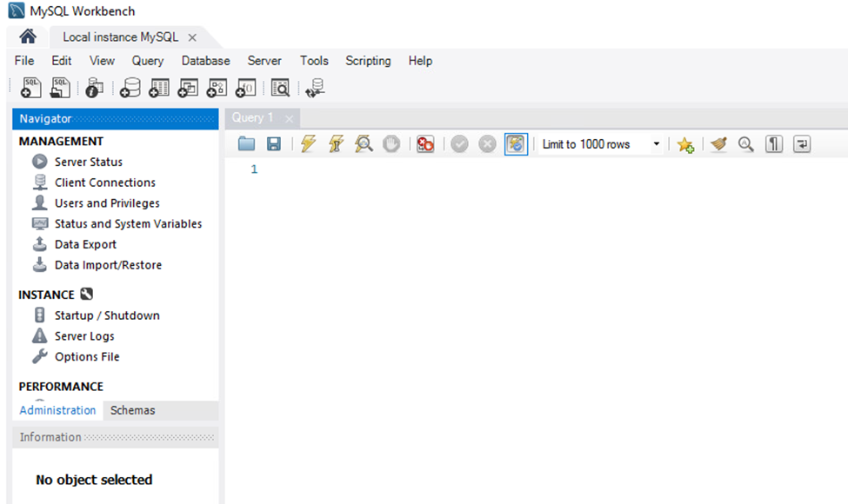Create a new schema icon
This screenshot has width=848, height=504.
(x=130, y=88)
